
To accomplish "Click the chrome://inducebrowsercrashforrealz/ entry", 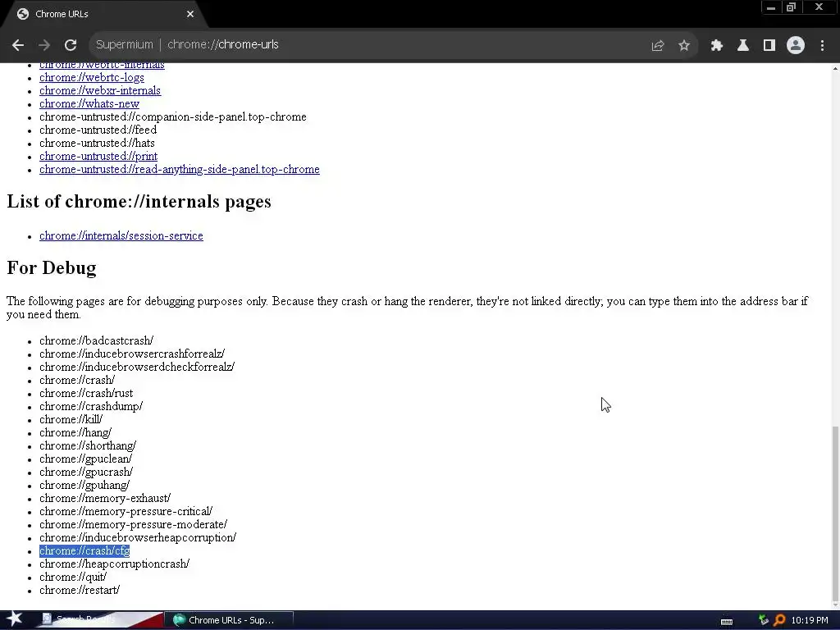I will (x=132, y=354).
